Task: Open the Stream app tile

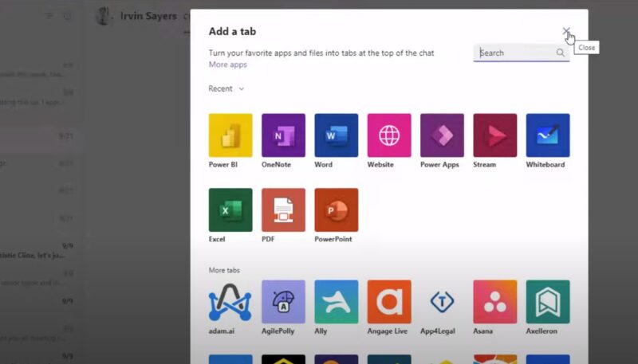Action: [494, 135]
